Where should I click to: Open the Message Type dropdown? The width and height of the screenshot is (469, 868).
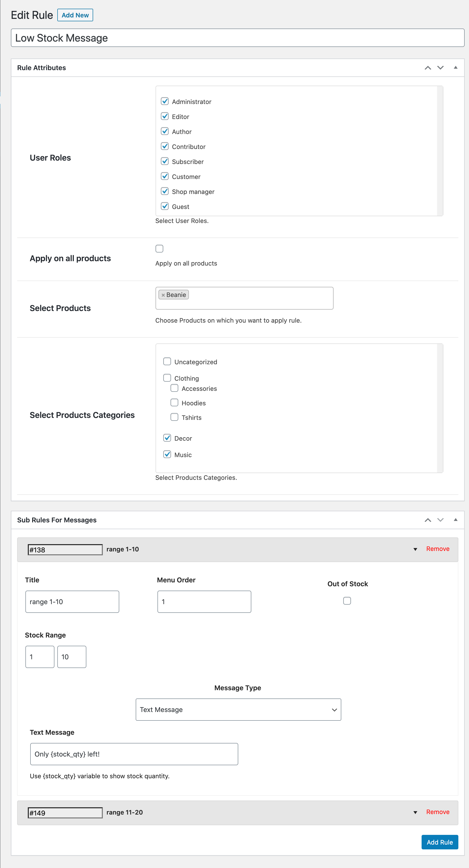click(238, 710)
